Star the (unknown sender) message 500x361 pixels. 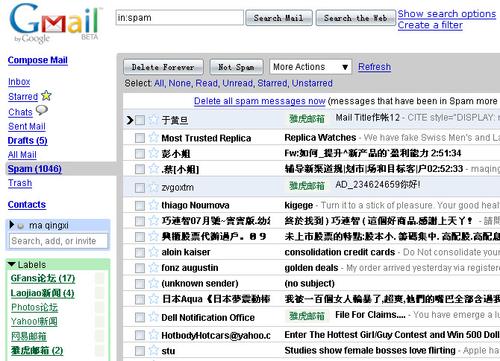click(153, 283)
